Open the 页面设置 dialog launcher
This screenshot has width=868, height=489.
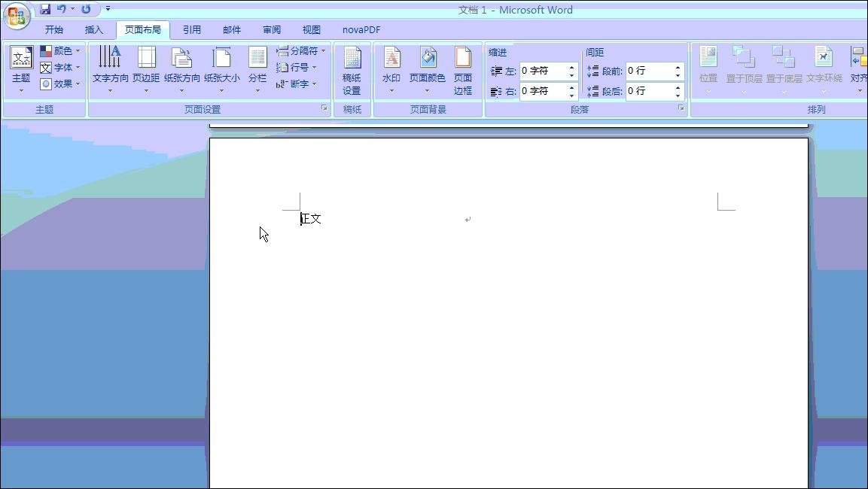(x=324, y=108)
